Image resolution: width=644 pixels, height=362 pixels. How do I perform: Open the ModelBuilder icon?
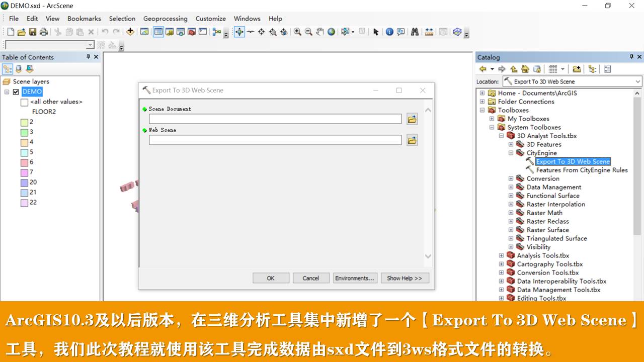[217, 32]
